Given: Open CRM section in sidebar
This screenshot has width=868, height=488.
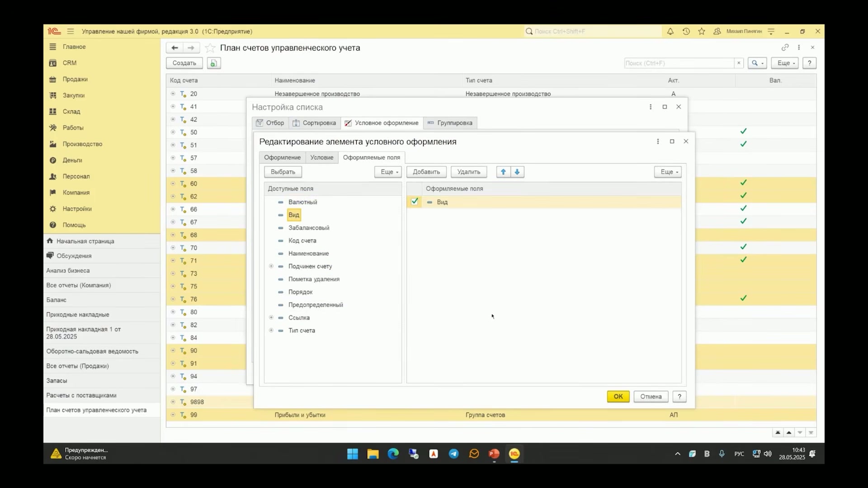Looking at the screenshot, I should point(70,63).
